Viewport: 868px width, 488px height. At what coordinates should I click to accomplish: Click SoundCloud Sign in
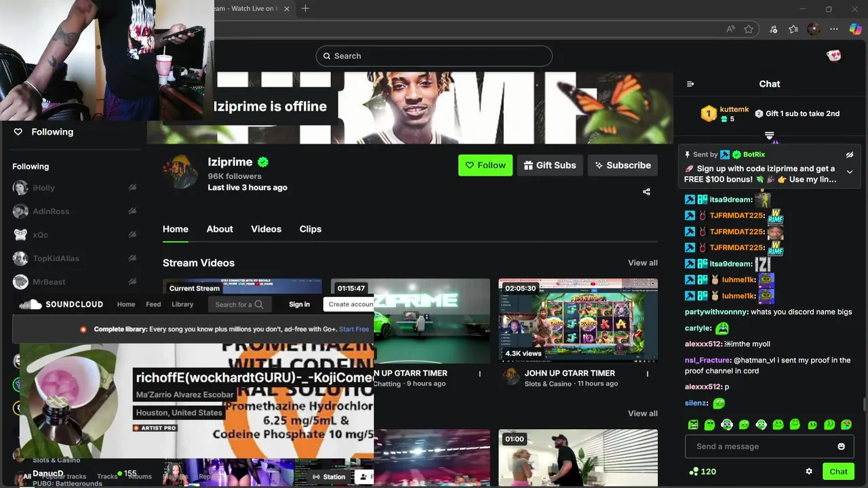tap(299, 304)
